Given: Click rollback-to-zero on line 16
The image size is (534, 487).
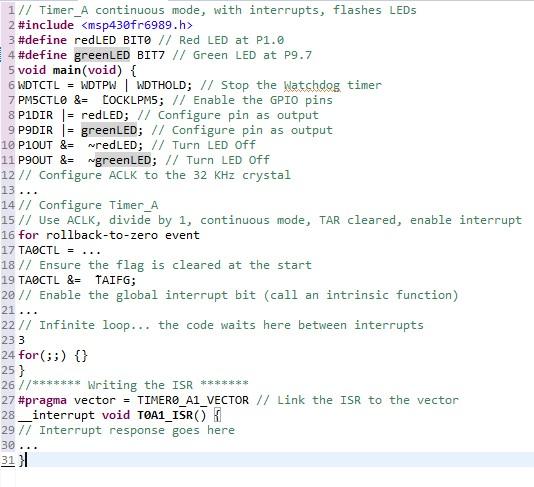Looking at the screenshot, I should (102, 235).
